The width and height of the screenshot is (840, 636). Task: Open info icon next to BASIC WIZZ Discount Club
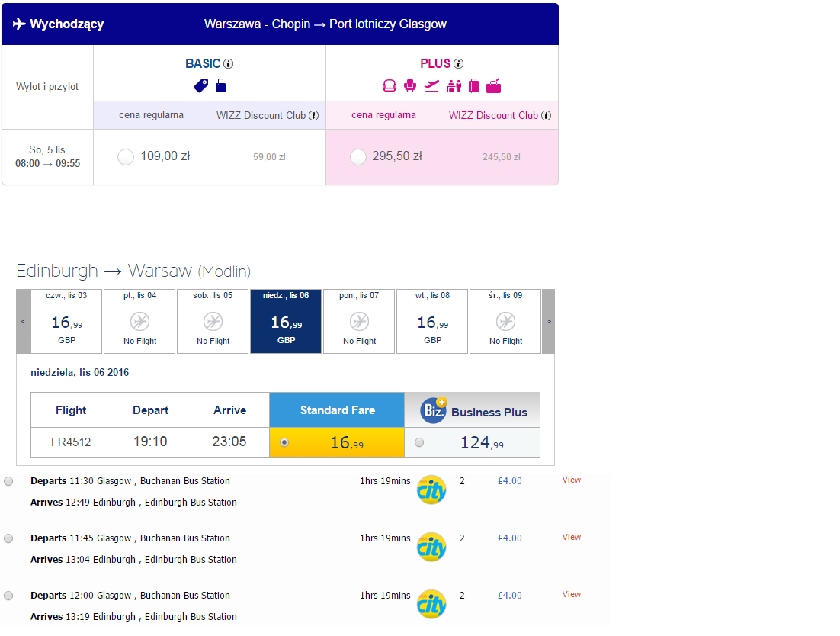click(x=314, y=116)
